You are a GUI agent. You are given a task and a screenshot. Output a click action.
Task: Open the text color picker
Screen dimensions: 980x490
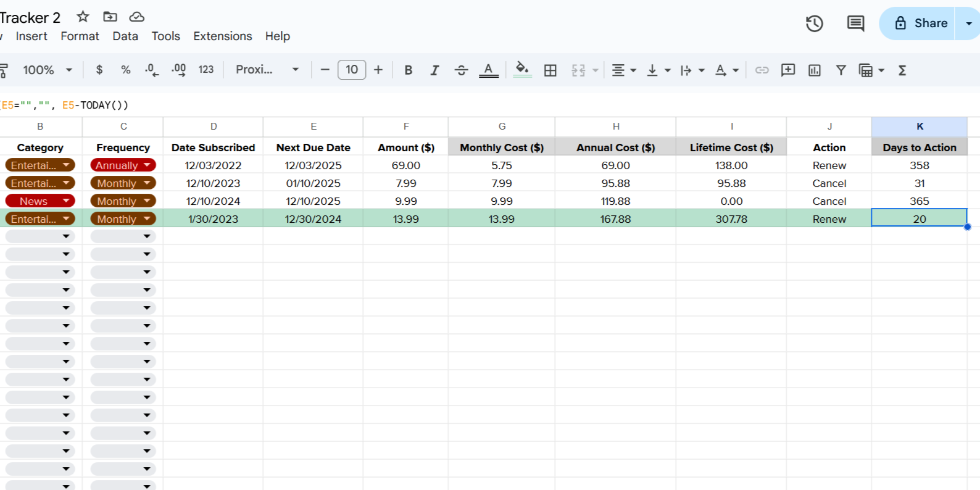click(488, 70)
